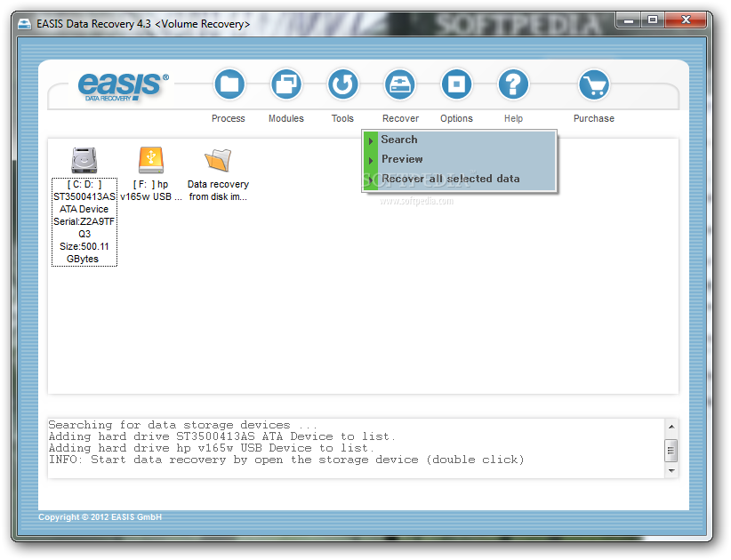Select the C: D: hard drive icon

click(84, 160)
